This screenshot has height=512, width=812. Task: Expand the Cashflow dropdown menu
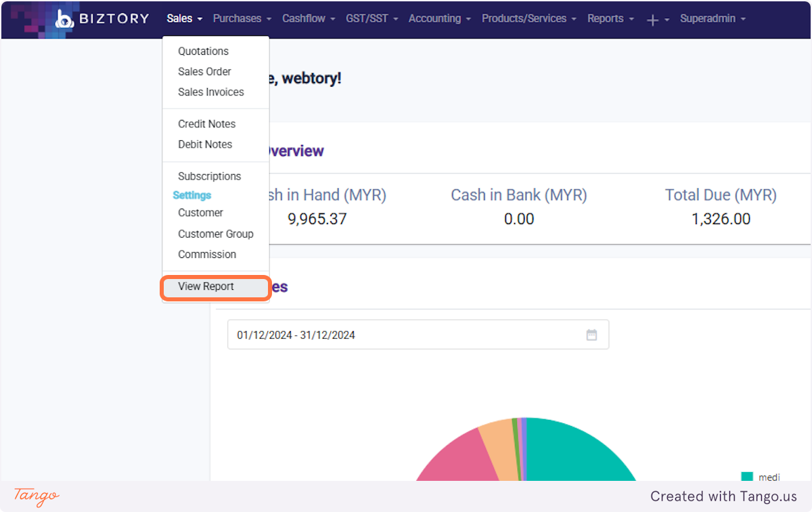pyautogui.click(x=309, y=18)
